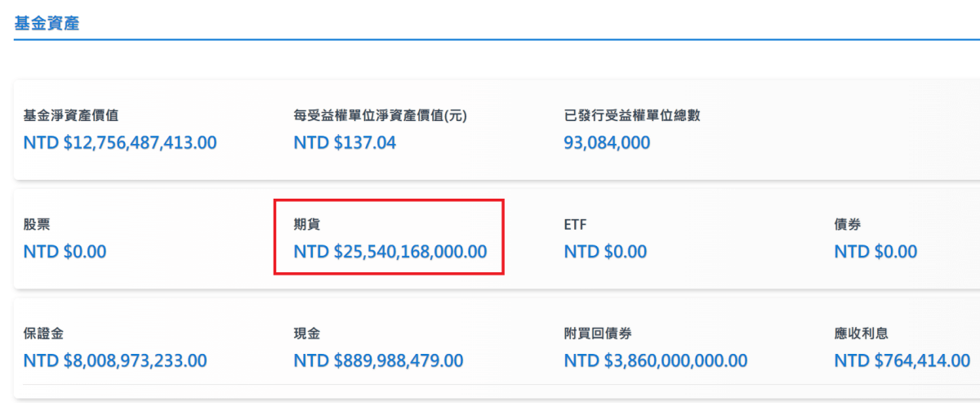Select the 債券 value NTD $0.00

coord(875,252)
